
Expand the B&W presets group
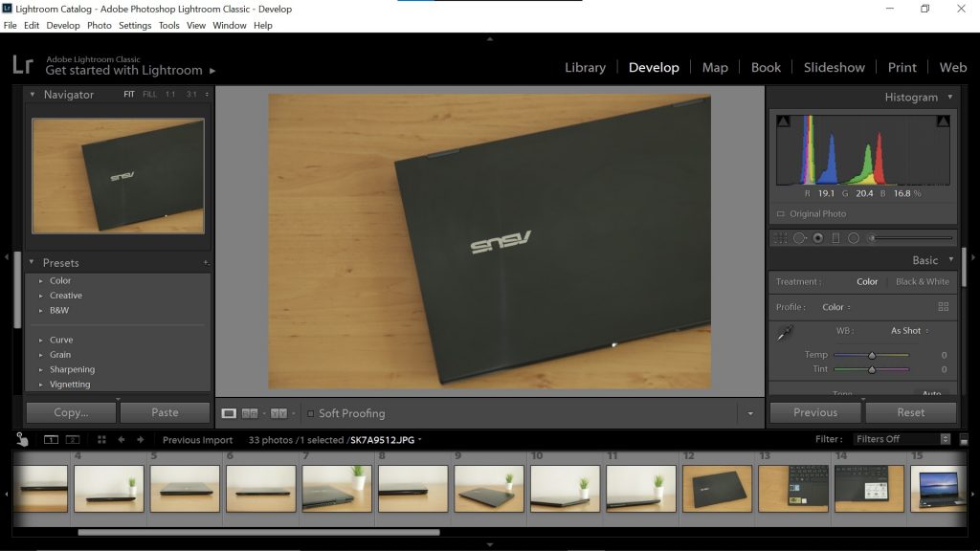40,311
